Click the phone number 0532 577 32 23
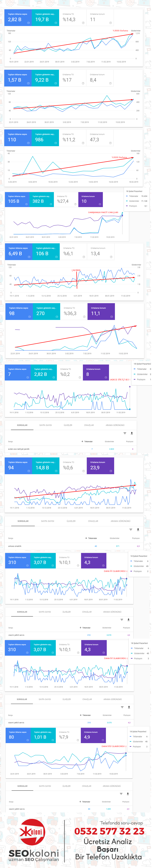 [x=110, y=831]
